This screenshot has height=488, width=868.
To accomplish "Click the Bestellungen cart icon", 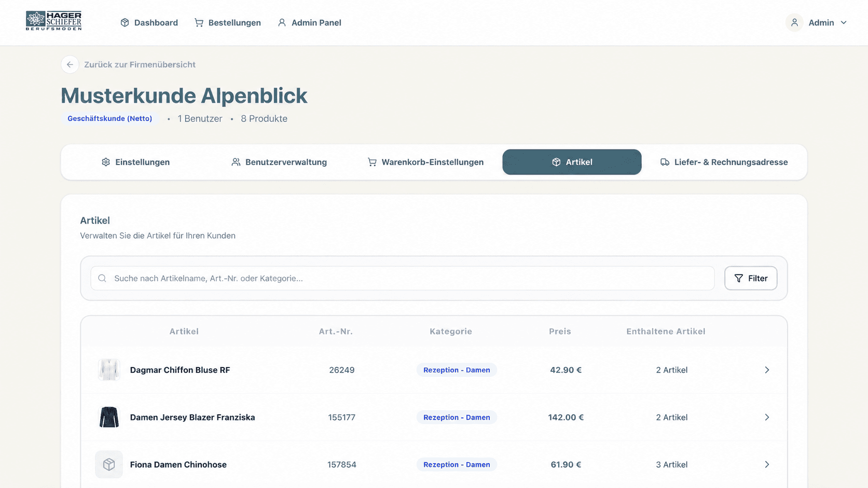I will [199, 23].
